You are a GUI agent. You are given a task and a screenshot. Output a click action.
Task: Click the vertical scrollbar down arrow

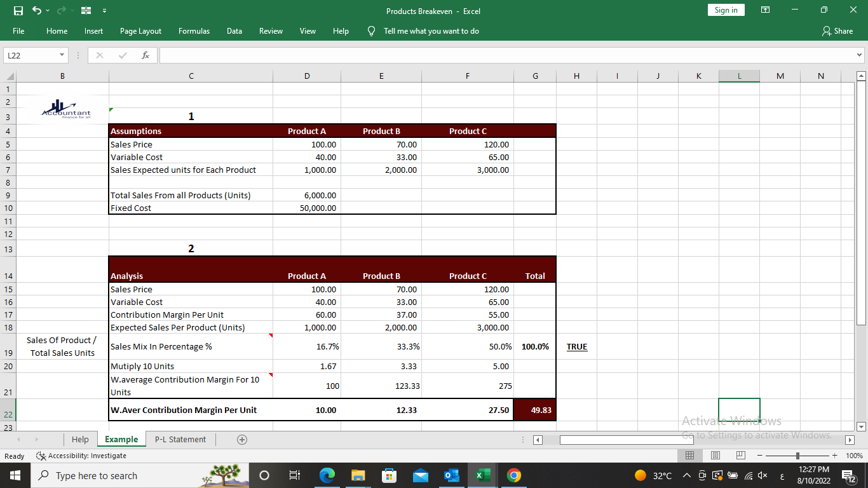coord(862,426)
